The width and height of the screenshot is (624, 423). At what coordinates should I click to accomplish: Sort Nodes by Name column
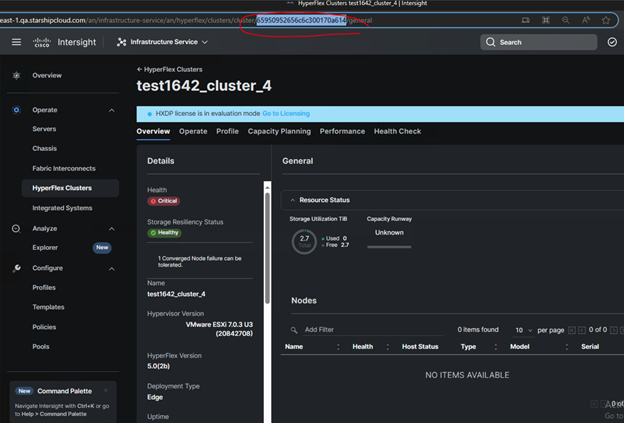294,347
